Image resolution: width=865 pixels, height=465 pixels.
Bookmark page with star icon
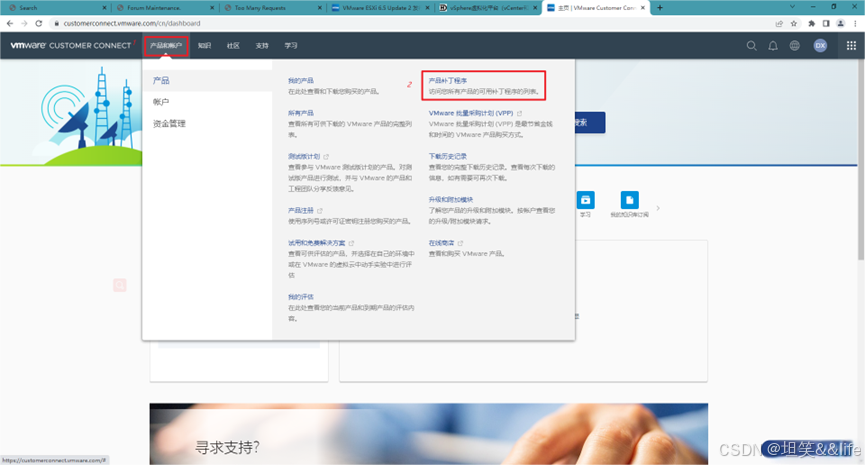click(794, 23)
